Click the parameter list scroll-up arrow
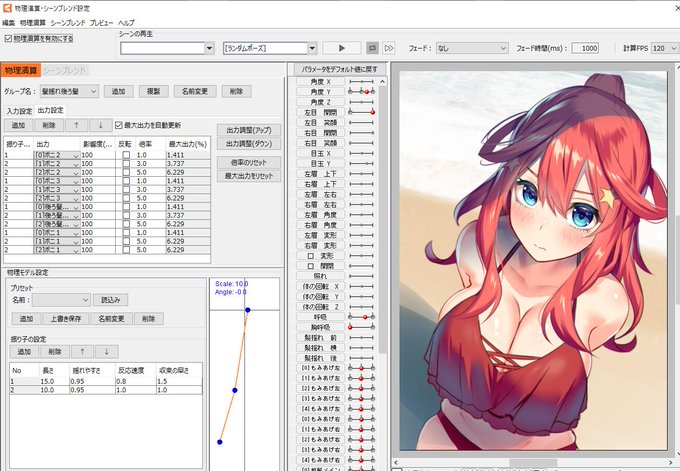The image size is (680, 471). coord(382,82)
